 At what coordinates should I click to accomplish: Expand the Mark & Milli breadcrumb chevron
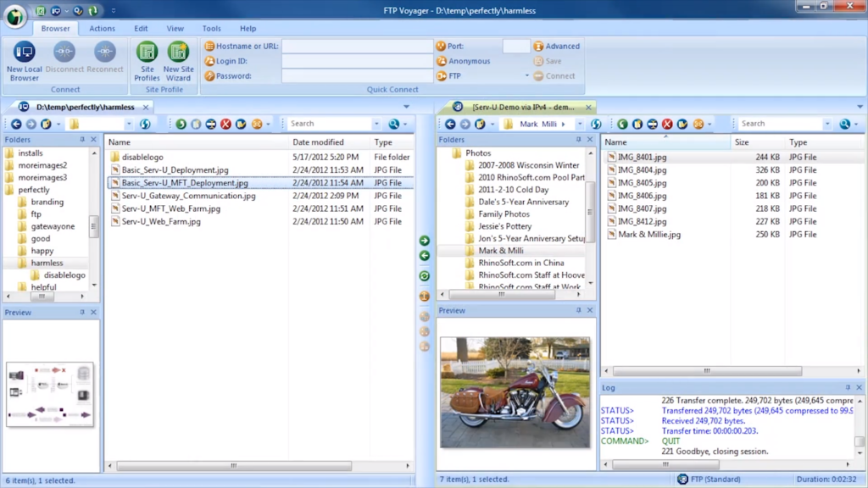[x=565, y=123]
